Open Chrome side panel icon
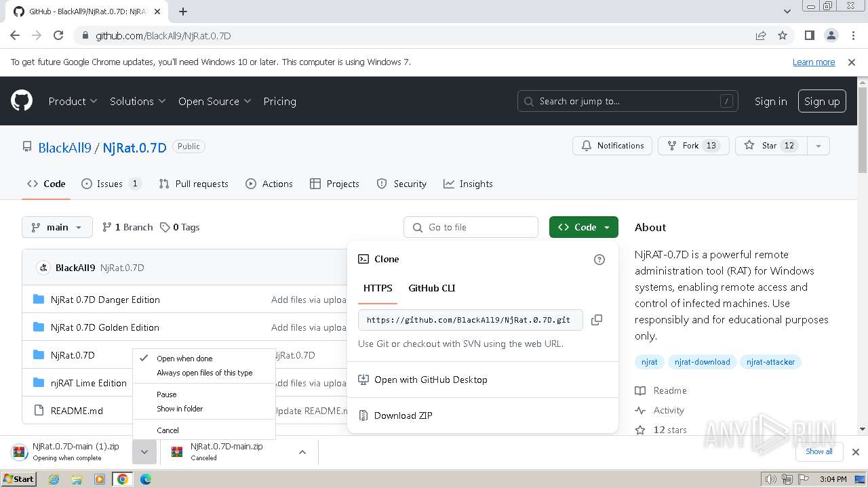 pos(810,35)
